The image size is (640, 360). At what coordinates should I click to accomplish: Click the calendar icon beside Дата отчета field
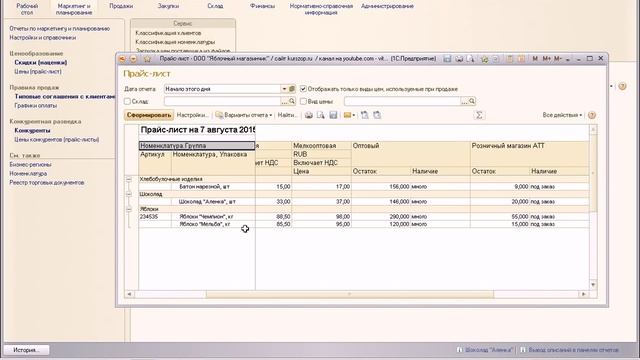tap(292, 89)
